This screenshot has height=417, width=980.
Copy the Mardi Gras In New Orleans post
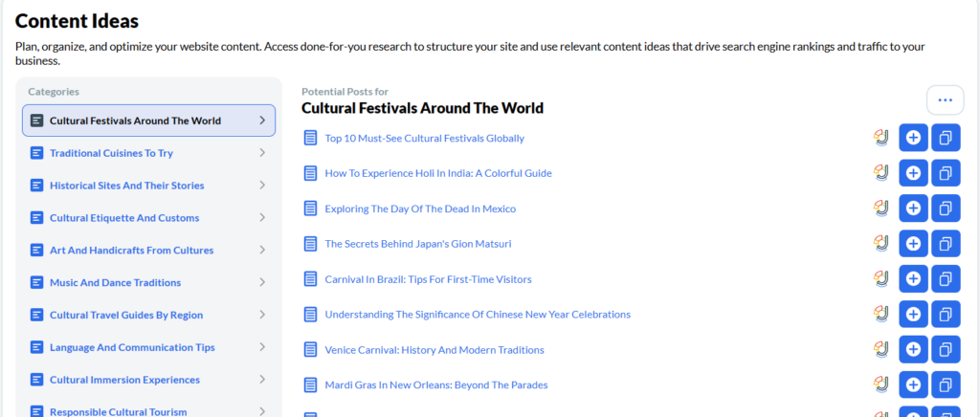pos(946,384)
